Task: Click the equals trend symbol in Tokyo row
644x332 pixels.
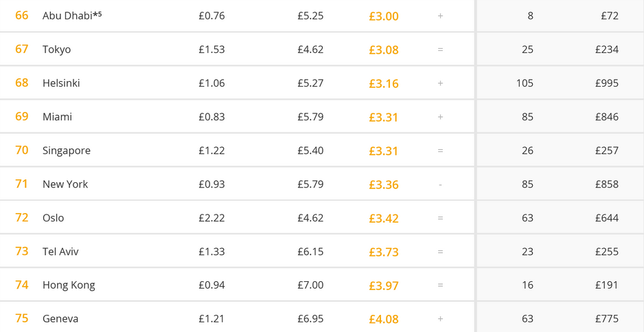Action: click(440, 49)
